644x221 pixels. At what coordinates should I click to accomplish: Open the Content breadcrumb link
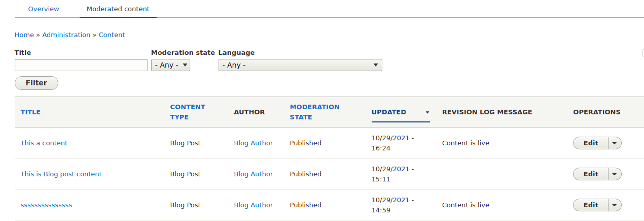tap(112, 35)
